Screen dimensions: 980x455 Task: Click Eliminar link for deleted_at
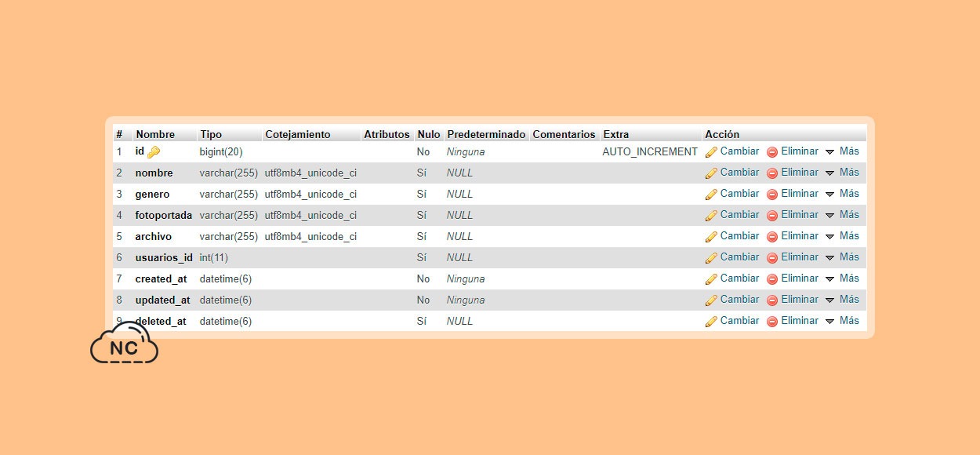800,321
